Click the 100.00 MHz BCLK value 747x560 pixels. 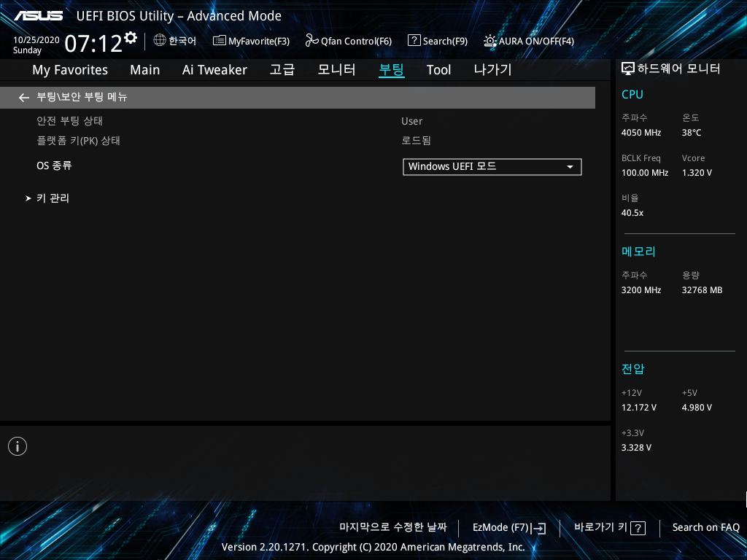pos(645,173)
